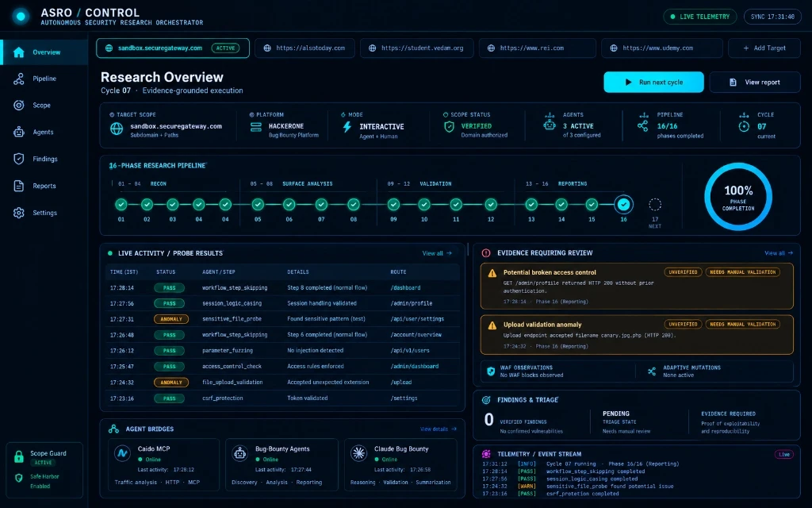The image size is (812, 508).
Task: Click the WAF Observations shield icon
Action: [x=490, y=371]
